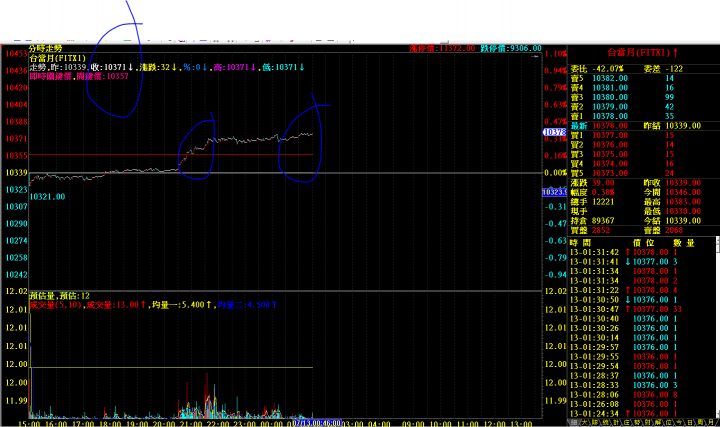Open the 今 tab below the tick list
Viewport: 720px width, 427px height.
pyautogui.click(x=679, y=422)
